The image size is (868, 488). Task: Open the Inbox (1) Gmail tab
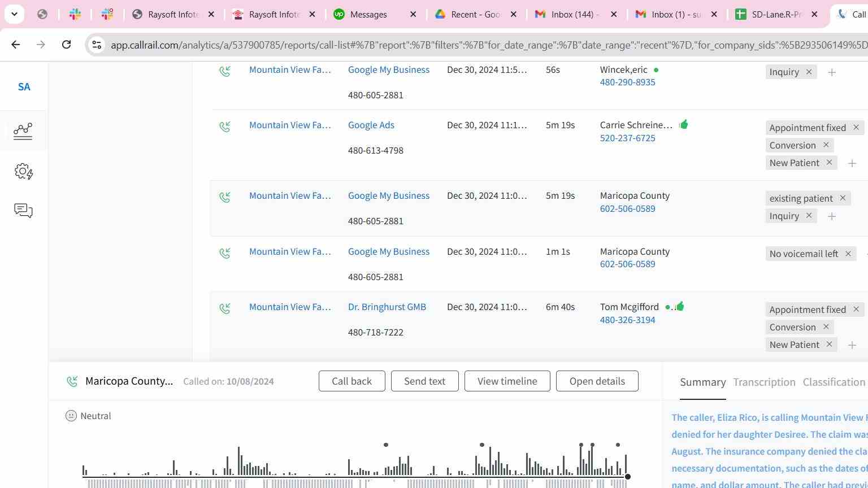[x=675, y=15]
